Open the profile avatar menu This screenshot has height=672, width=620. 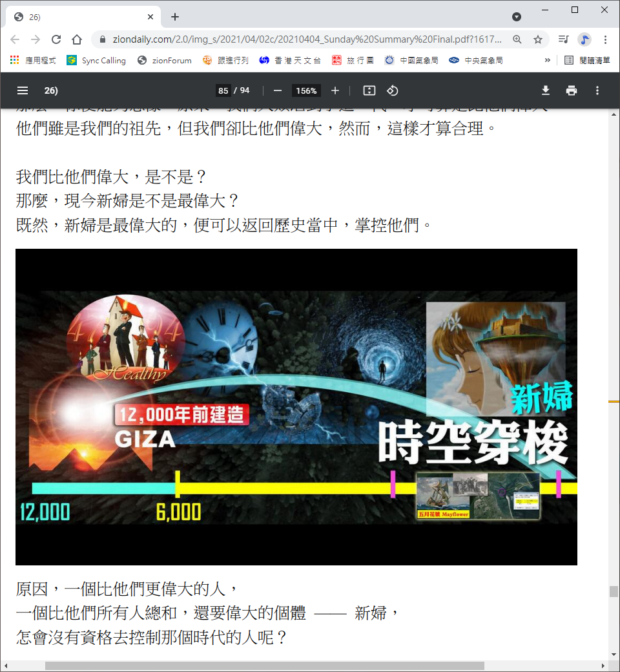tap(584, 39)
